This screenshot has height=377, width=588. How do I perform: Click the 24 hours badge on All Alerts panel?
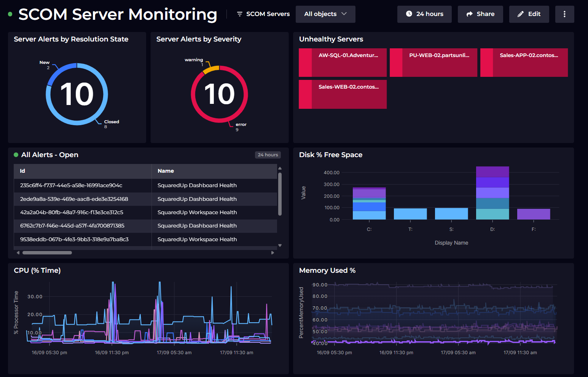(x=268, y=154)
